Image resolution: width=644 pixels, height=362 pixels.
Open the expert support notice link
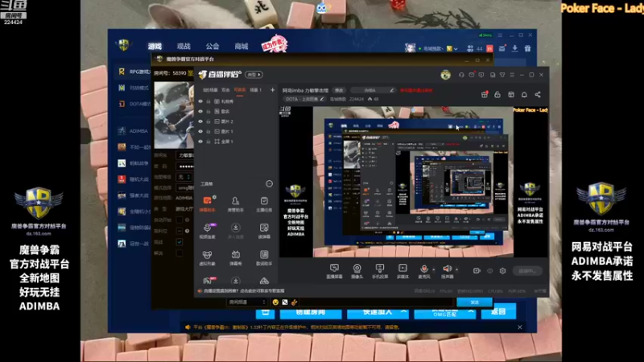[x=244, y=290]
